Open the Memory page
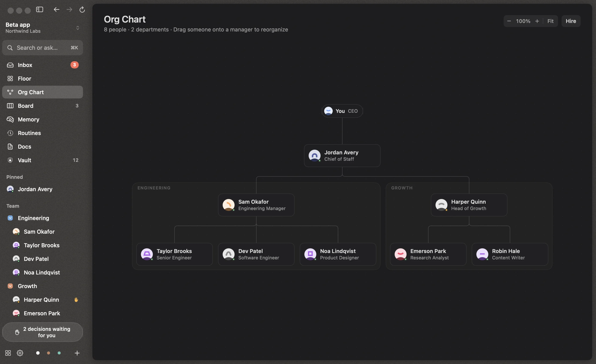Screen dimensions: 596x364 click(43, 119)
